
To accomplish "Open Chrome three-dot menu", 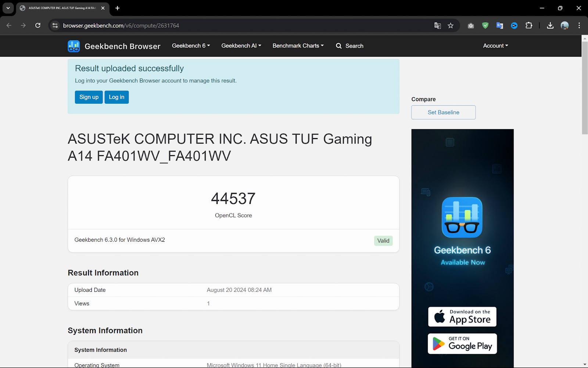I will (x=579, y=25).
